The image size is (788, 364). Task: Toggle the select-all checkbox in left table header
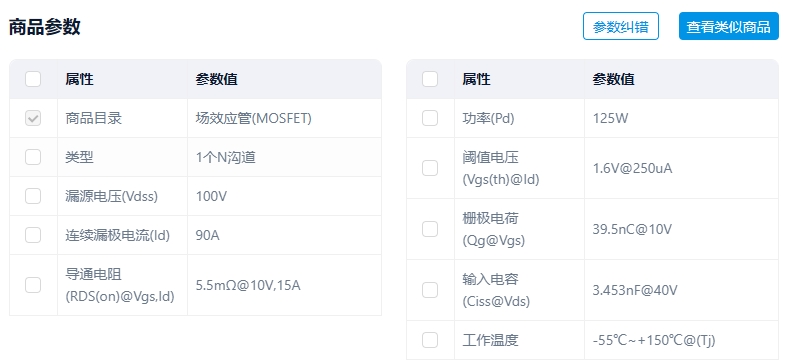(33, 79)
